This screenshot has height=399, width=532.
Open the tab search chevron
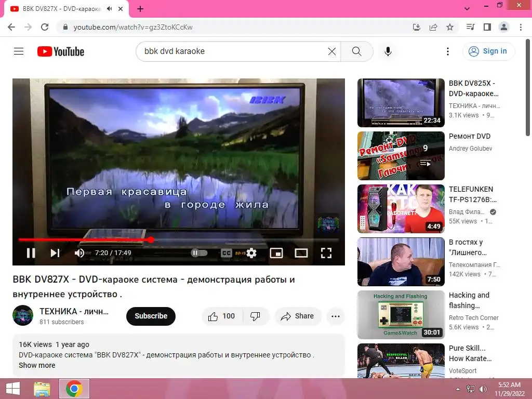point(467,9)
